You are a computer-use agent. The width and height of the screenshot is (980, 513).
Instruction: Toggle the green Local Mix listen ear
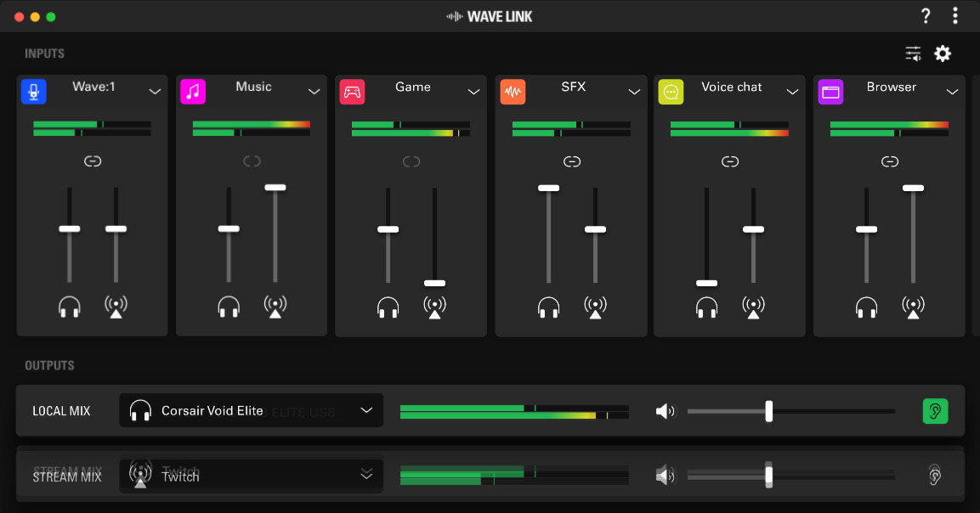[x=936, y=411]
